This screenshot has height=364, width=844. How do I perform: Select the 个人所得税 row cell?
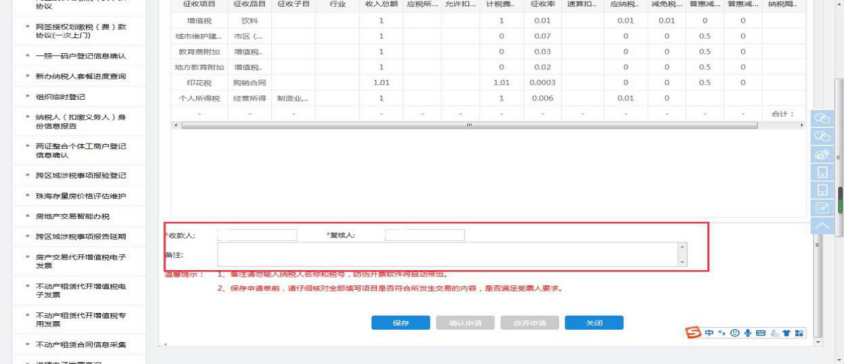[x=199, y=99]
